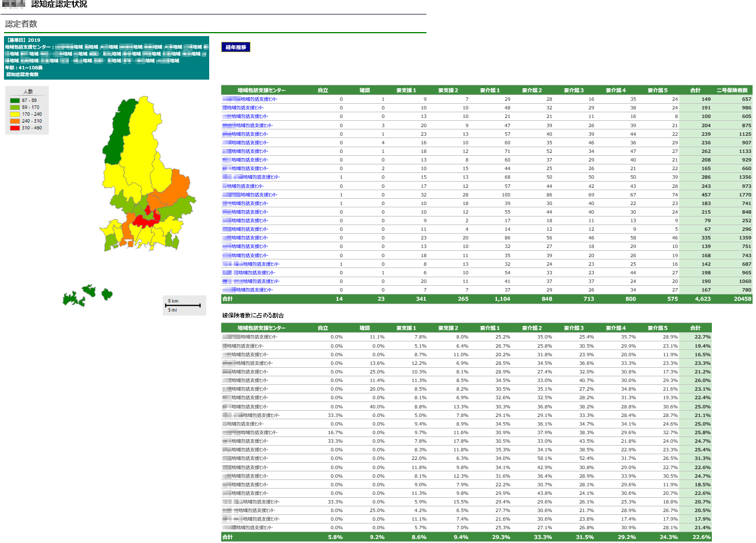Click the teal filter summary panel showing 2019

point(107,58)
